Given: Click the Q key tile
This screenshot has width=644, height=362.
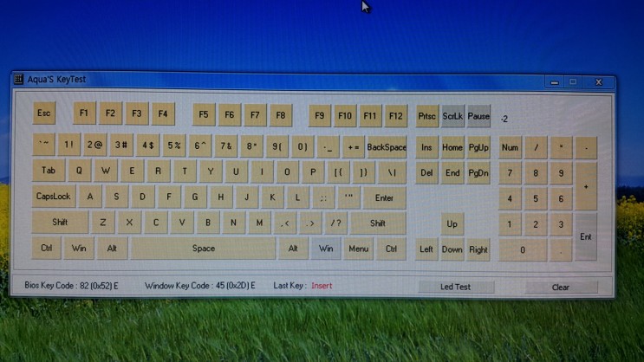Looking at the screenshot, I should click(79, 171).
